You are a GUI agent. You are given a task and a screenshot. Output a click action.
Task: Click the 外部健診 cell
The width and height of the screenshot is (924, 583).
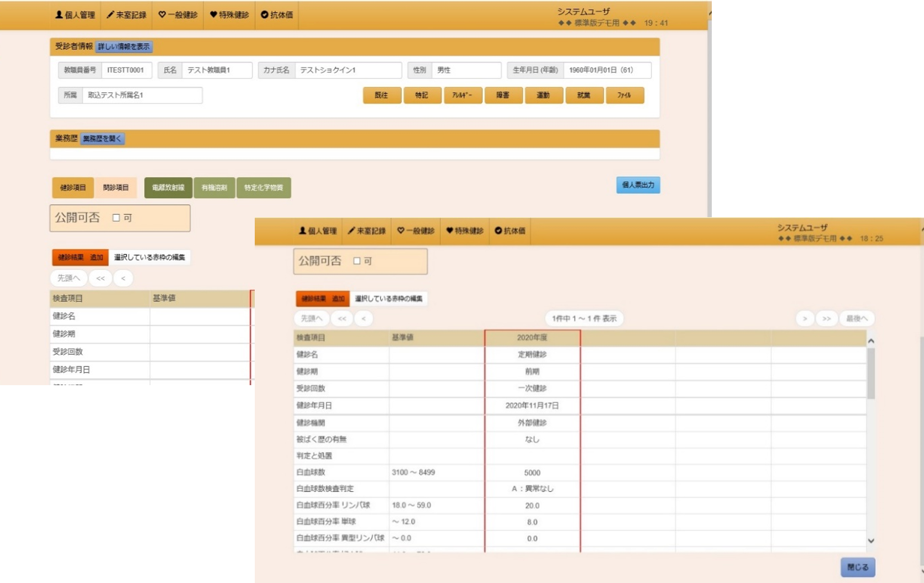(532, 423)
